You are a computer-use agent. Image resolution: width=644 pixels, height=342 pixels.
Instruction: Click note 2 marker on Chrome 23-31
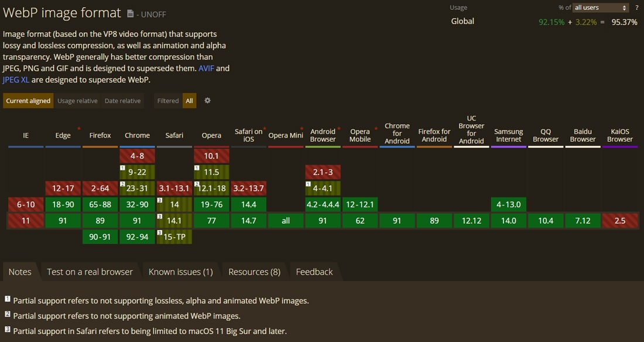click(x=122, y=184)
